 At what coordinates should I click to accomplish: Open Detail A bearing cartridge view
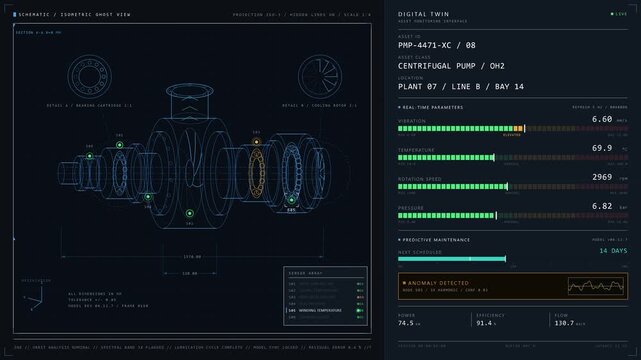click(90, 76)
